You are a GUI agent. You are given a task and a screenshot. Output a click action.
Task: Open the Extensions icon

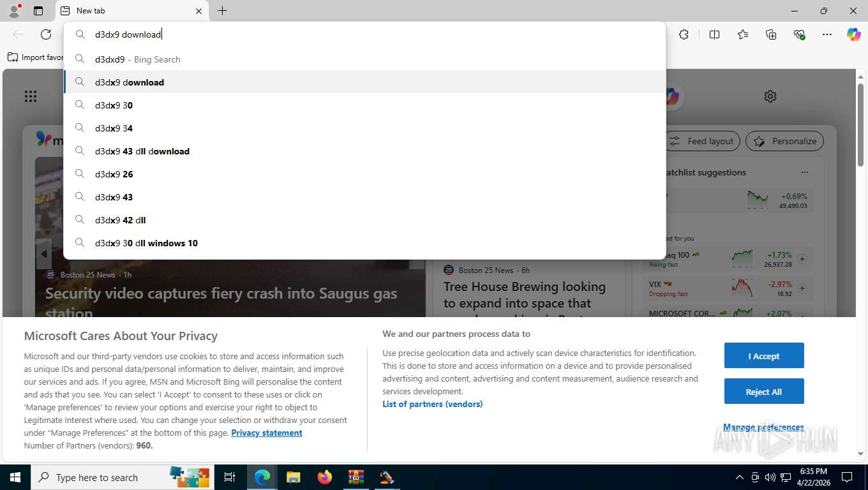684,34
